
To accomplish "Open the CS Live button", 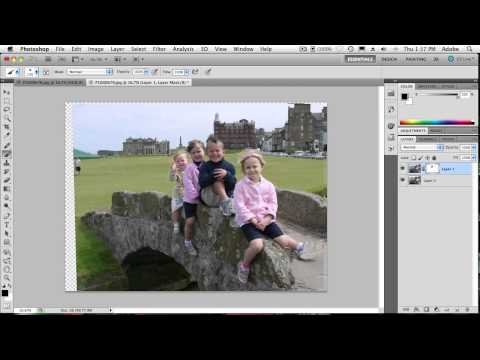I will pos(460,60).
